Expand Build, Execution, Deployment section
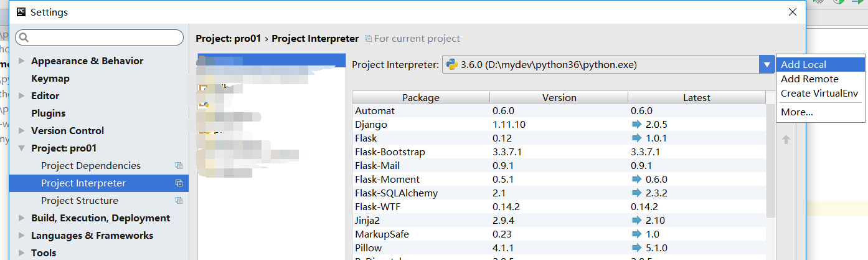The width and height of the screenshot is (868, 260). 22,218
